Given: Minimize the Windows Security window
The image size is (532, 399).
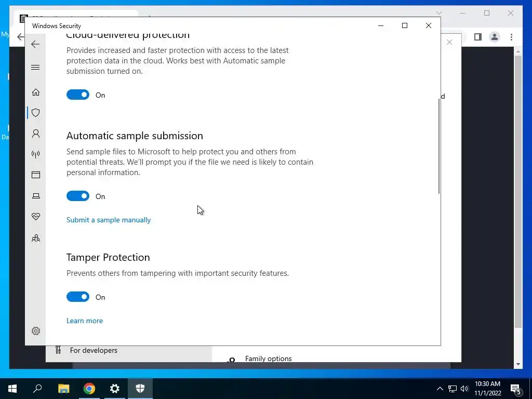Looking at the screenshot, I should (x=381, y=25).
